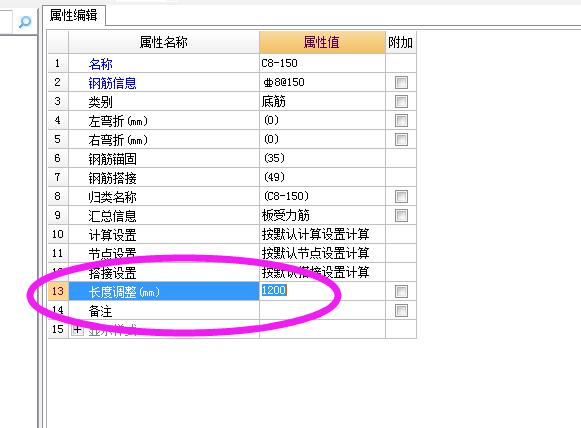Click 按默认节点设置计算 value cell
The height and width of the screenshot is (428, 581).
pos(322,253)
